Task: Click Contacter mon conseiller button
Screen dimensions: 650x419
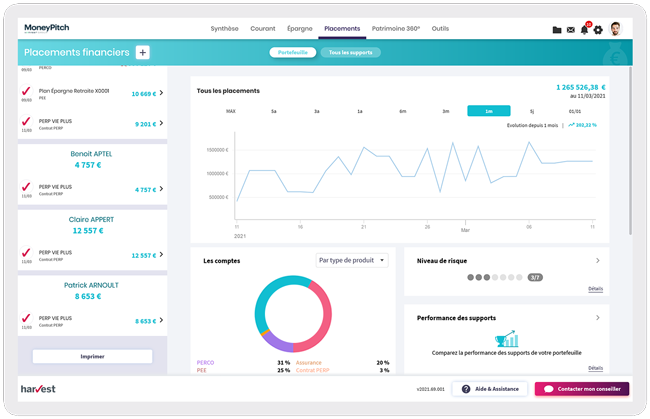Action: coord(581,388)
